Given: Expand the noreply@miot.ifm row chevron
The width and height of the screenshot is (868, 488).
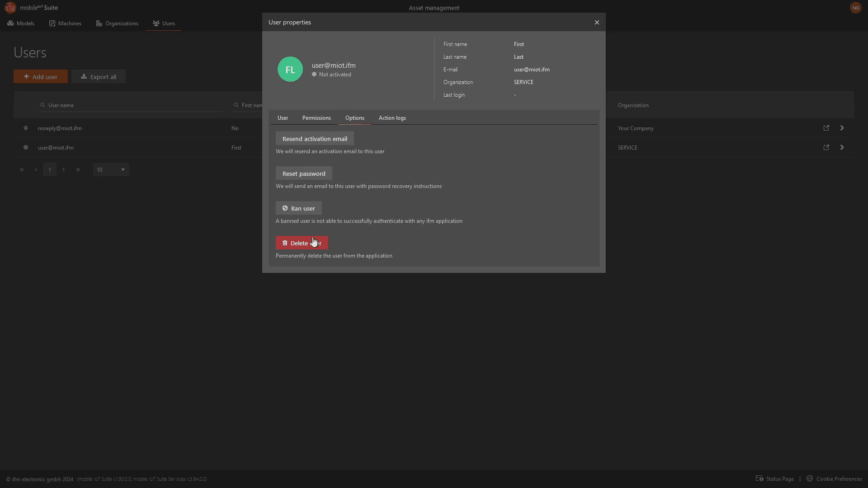Looking at the screenshot, I should [842, 128].
